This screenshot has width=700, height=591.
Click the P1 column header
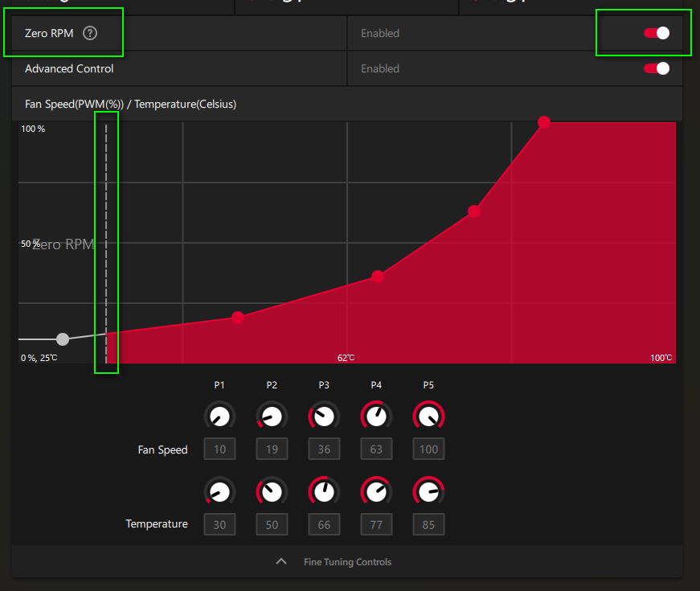219,385
